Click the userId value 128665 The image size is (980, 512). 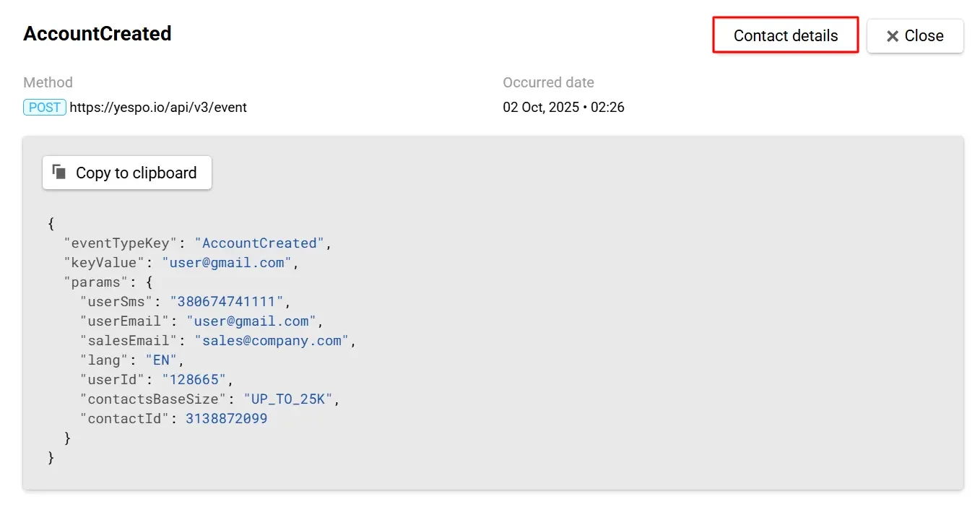(x=194, y=380)
